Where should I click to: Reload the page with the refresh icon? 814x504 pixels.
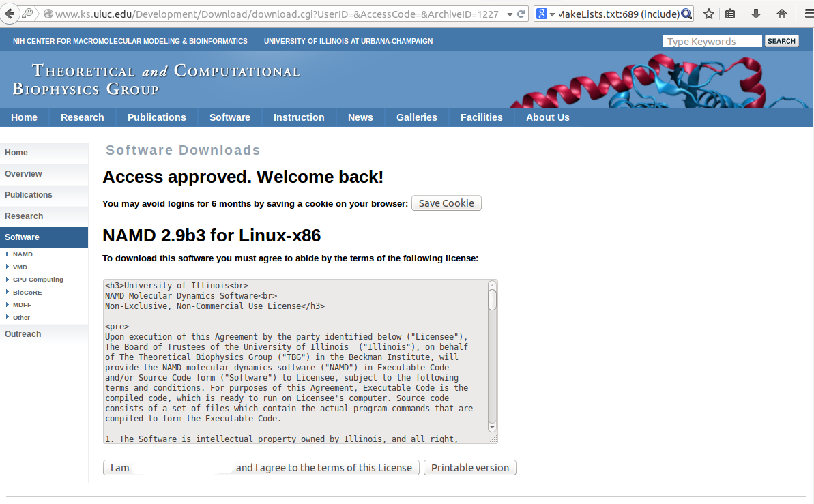tap(521, 14)
